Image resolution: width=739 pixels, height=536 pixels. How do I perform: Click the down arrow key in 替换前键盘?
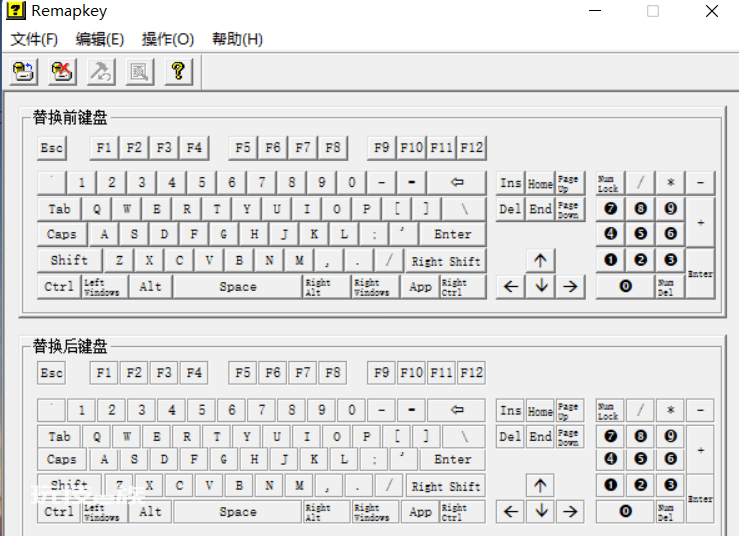(x=541, y=287)
